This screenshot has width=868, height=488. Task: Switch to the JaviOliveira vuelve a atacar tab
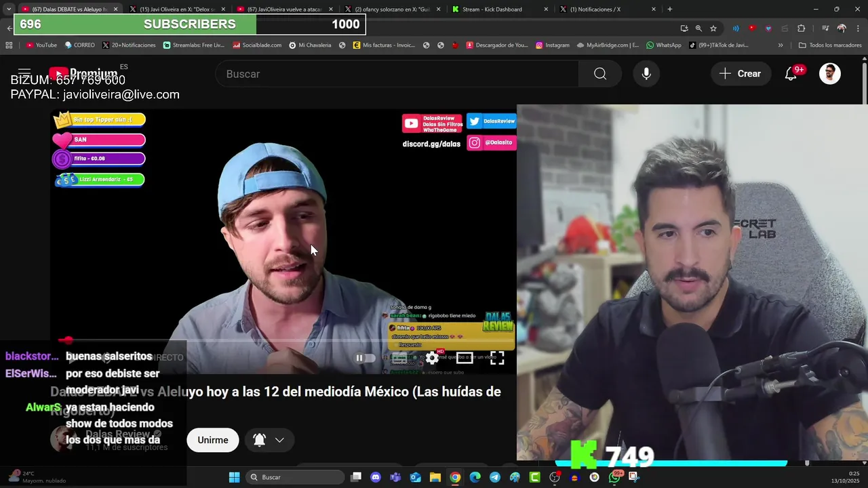tap(284, 9)
